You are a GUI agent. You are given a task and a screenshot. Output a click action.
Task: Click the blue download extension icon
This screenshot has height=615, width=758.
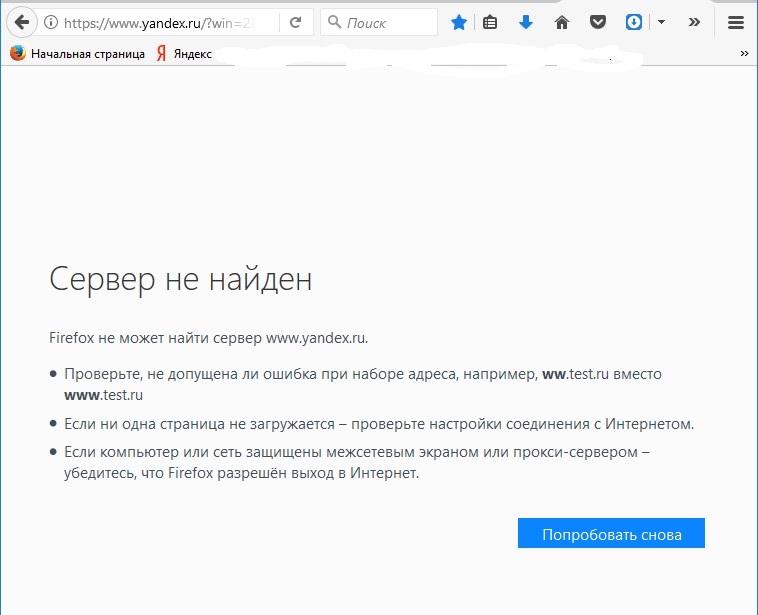pyautogui.click(x=634, y=22)
